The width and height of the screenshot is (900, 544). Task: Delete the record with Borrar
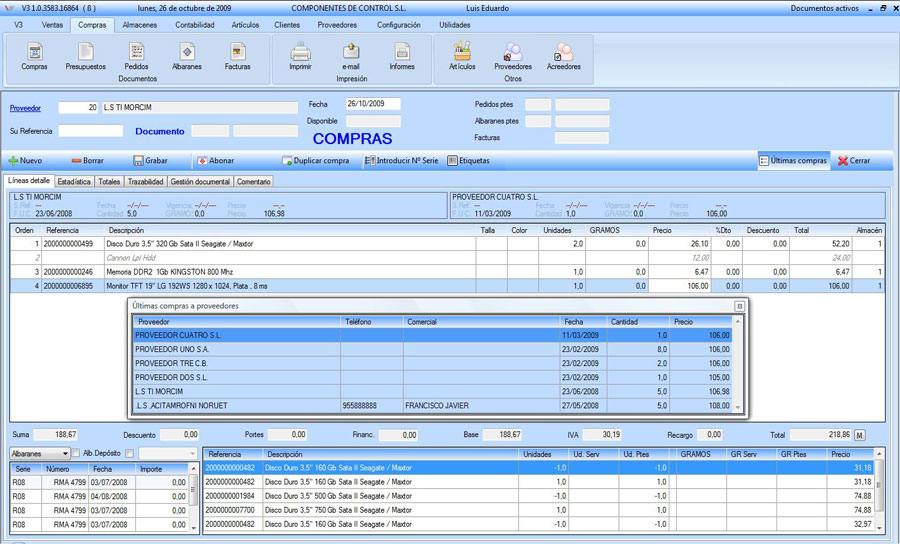tap(87, 161)
